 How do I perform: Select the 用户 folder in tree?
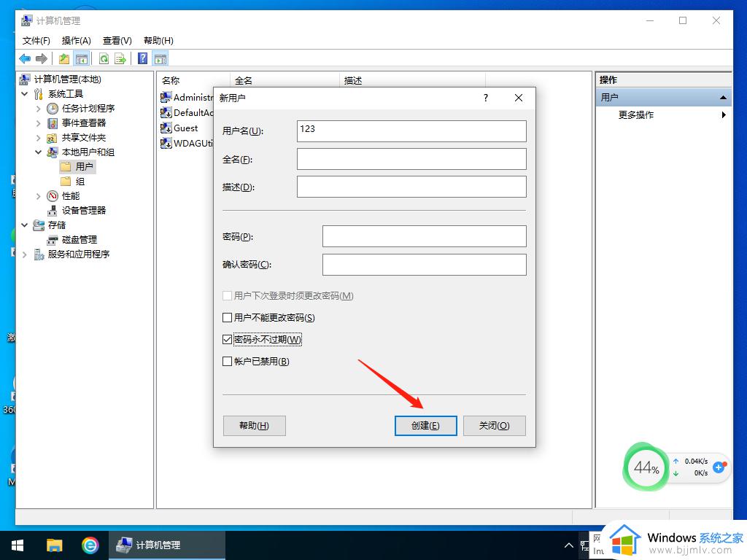(x=77, y=167)
